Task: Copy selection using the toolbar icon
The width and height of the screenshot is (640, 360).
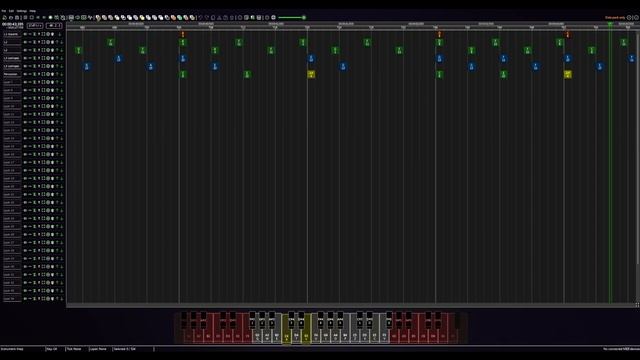Action: pos(213,18)
